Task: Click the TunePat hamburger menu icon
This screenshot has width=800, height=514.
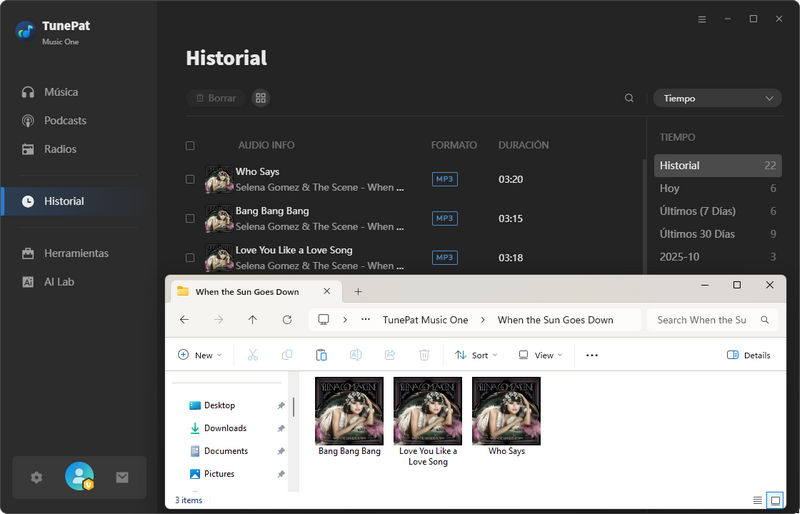Action: [702, 19]
